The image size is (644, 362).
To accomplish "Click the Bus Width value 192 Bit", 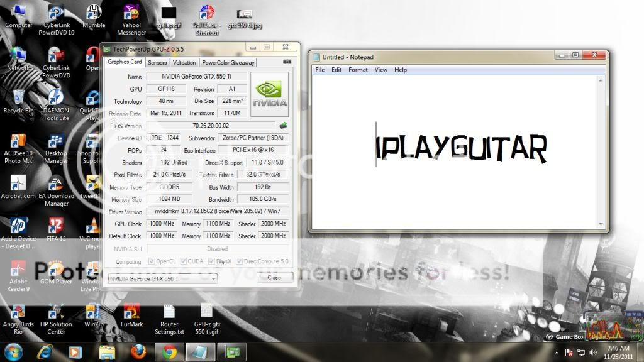I will 263,187.
